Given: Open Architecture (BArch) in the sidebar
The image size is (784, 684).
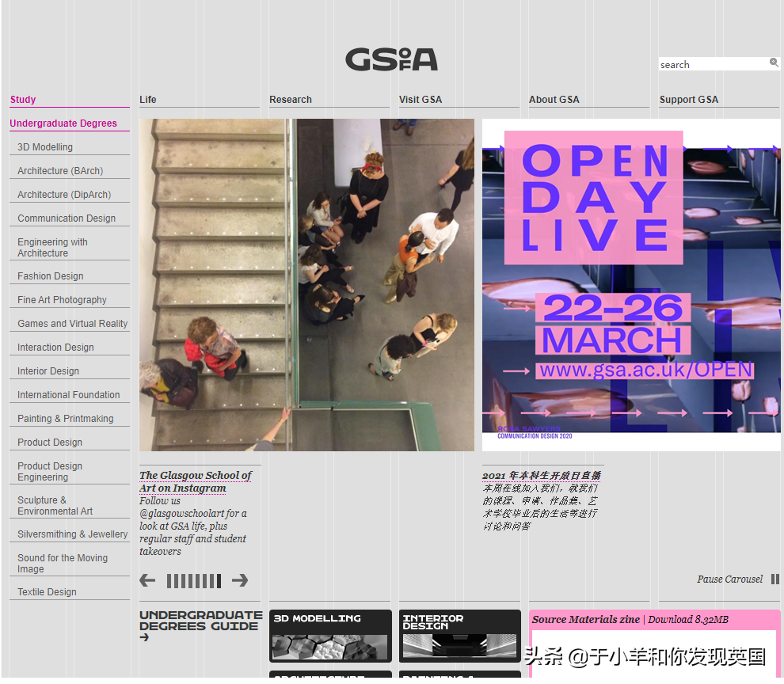Looking at the screenshot, I should (x=60, y=170).
